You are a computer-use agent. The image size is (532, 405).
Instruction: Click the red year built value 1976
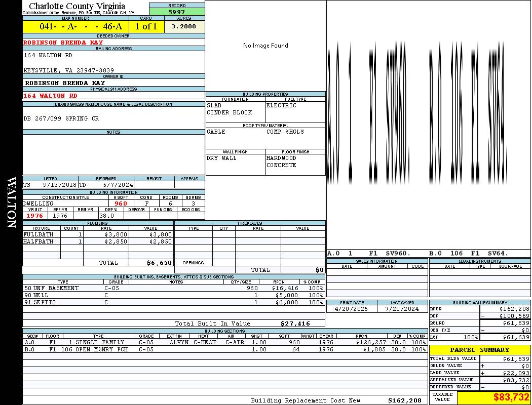click(x=35, y=216)
